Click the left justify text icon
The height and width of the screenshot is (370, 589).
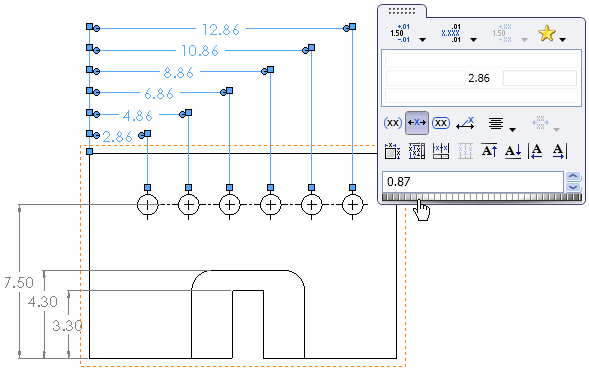(536, 151)
